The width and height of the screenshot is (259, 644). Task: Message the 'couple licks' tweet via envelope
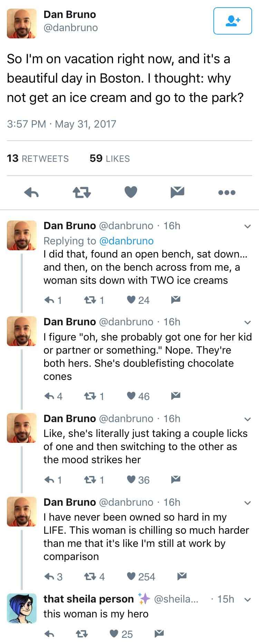(176, 479)
